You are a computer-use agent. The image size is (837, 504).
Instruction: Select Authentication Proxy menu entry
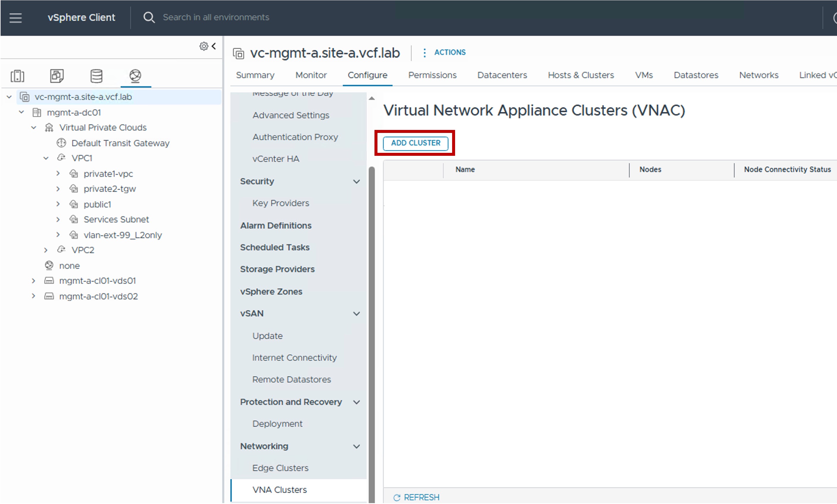coord(295,137)
